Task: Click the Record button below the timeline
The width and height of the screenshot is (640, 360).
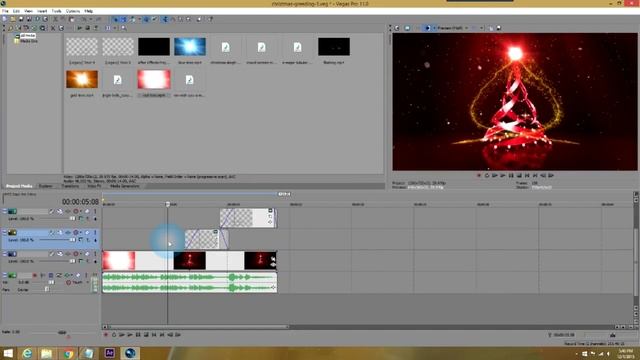Action: pos(106,335)
